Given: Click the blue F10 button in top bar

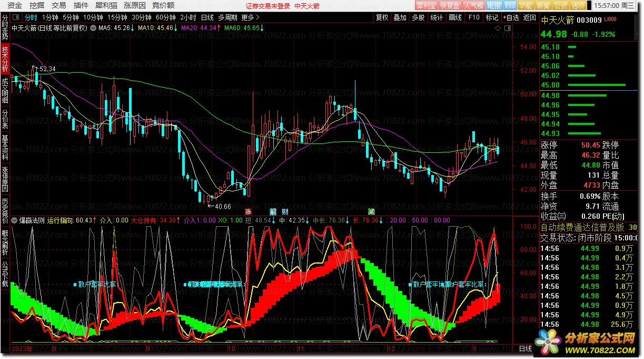Looking at the screenshot, I should [x=510, y=5].
